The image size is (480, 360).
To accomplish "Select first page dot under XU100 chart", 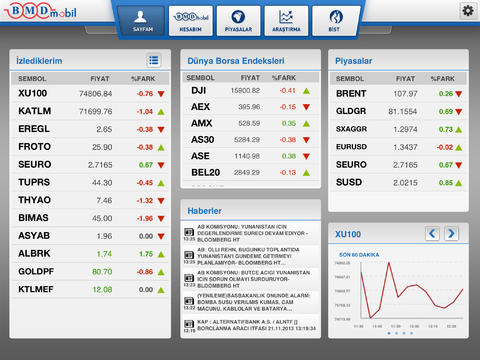I will (389, 333).
